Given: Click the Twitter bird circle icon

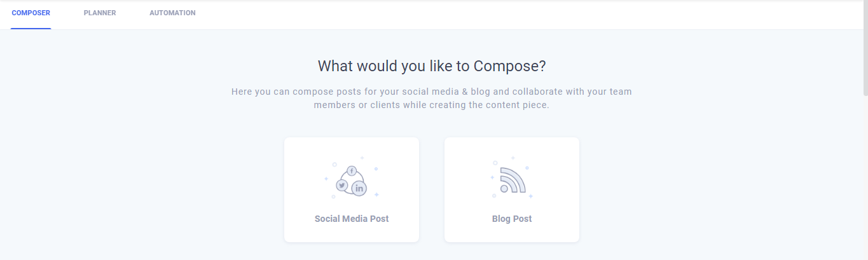Looking at the screenshot, I should pyautogui.click(x=342, y=185).
